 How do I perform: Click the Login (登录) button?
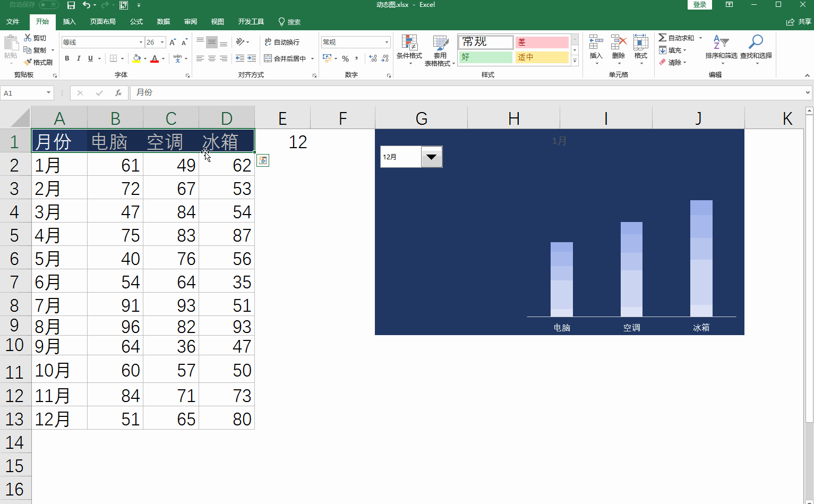[x=699, y=5]
